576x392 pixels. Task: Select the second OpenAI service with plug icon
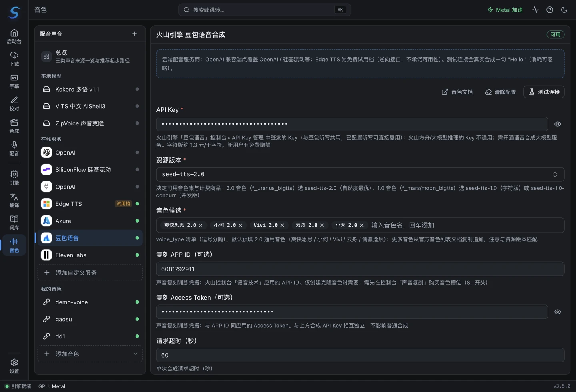90,187
